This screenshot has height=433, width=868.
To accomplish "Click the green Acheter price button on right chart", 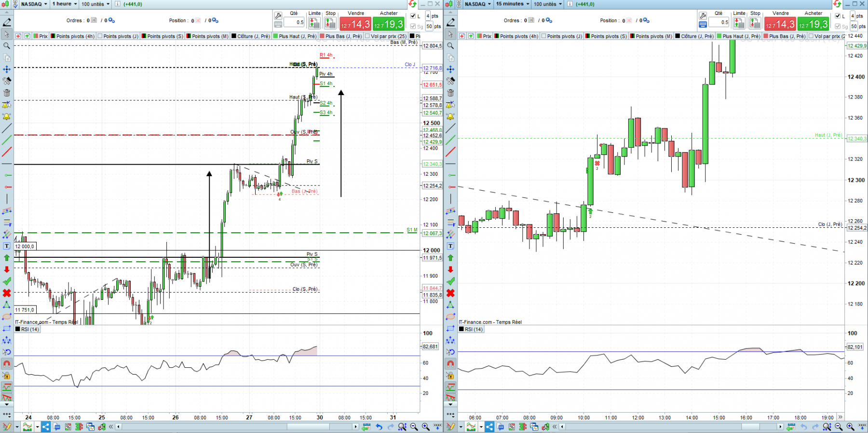I will pyautogui.click(x=813, y=24).
